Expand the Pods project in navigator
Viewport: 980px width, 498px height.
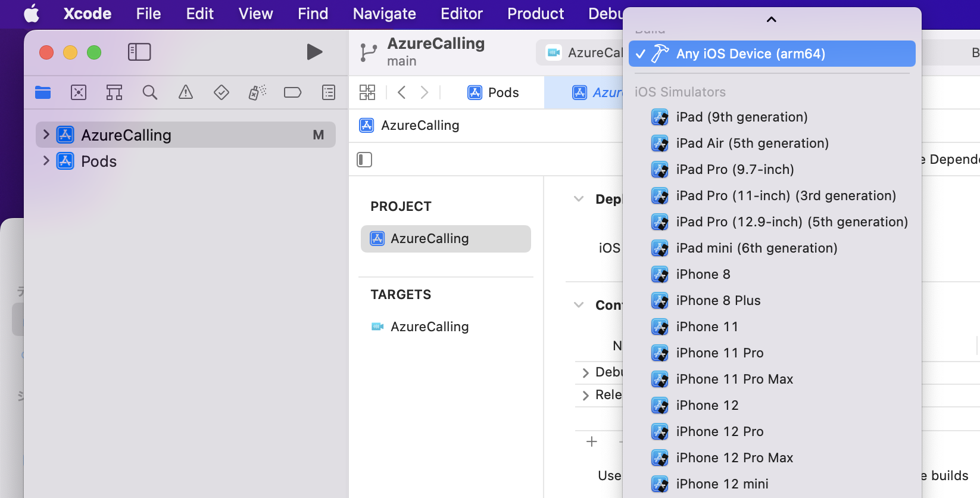pos(46,161)
